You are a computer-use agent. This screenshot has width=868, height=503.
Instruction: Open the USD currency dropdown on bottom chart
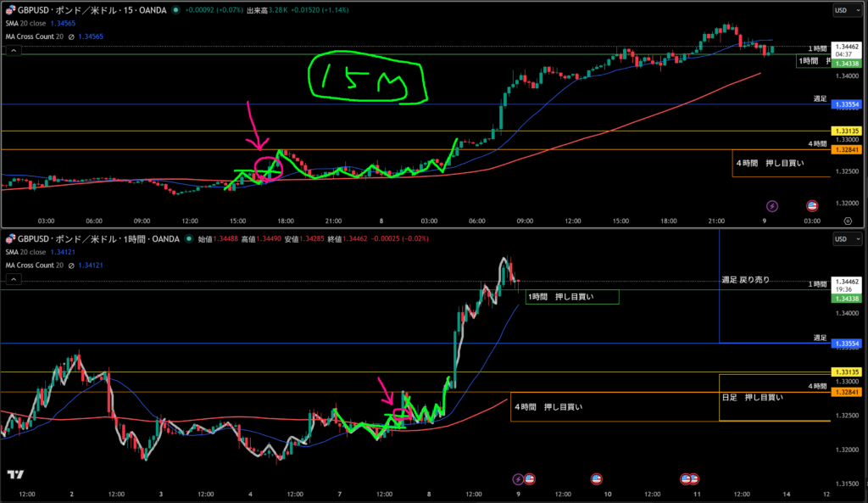(846, 239)
